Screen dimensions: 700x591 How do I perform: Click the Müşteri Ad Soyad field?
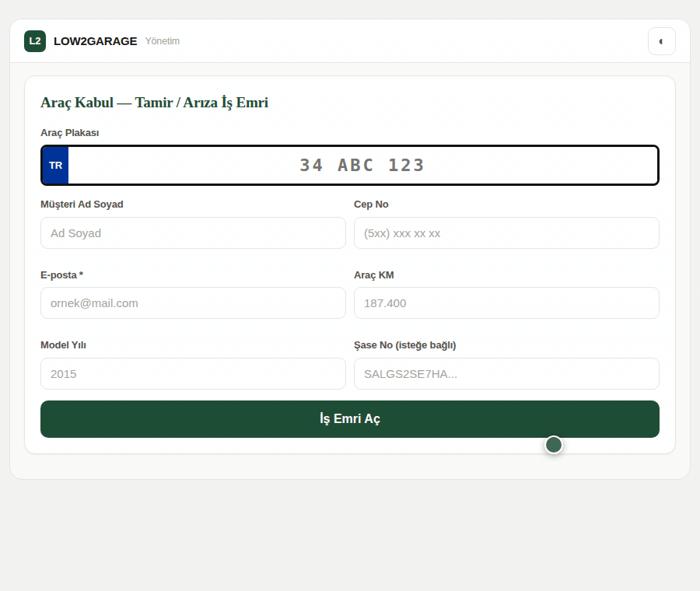click(x=194, y=233)
